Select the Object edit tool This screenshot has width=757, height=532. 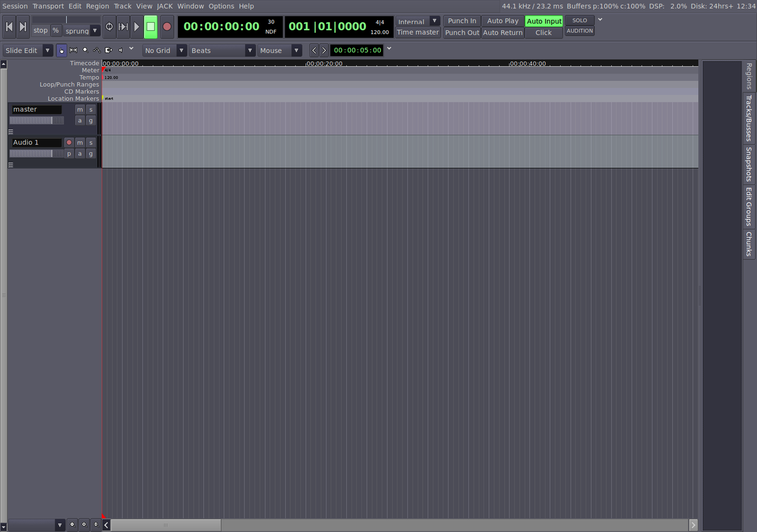tap(61, 50)
